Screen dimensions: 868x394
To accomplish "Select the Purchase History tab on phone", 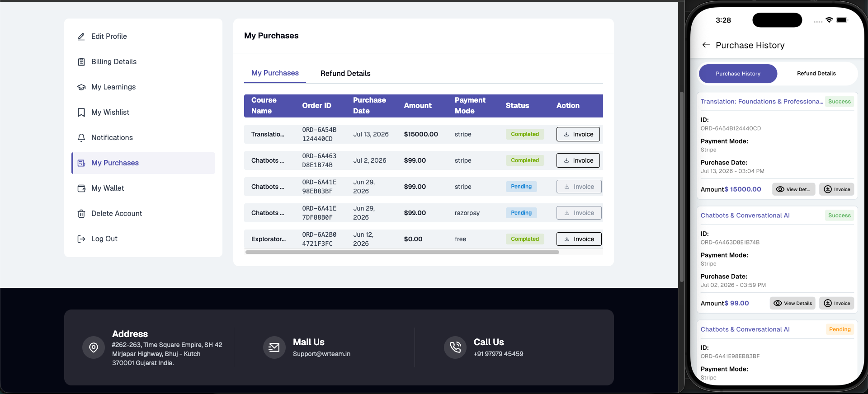I will tap(738, 74).
